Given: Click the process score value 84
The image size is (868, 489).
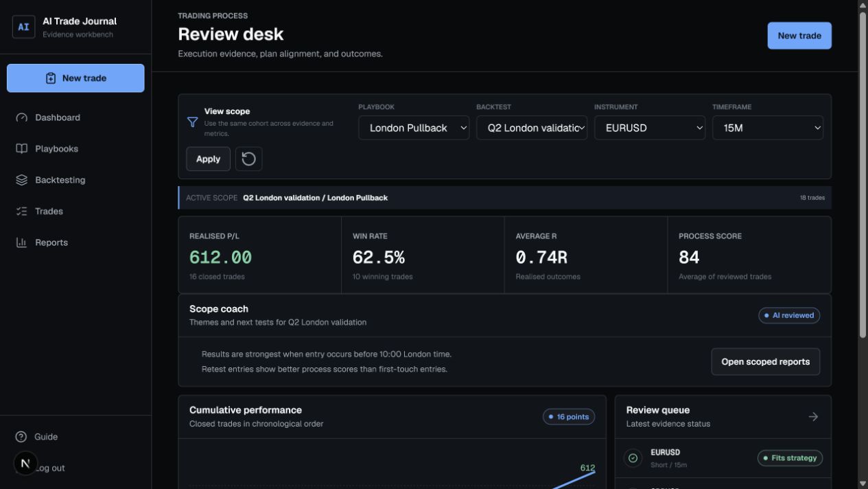Looking at the screenshot, I should pos(689,258).
